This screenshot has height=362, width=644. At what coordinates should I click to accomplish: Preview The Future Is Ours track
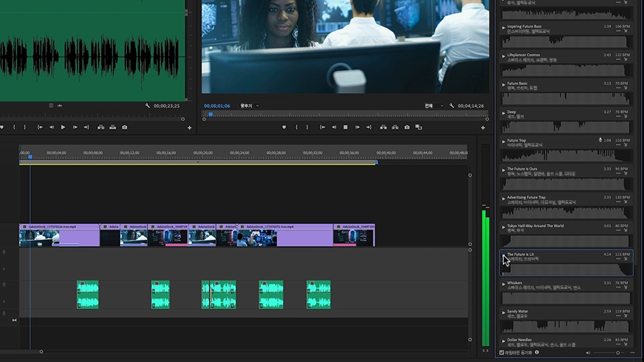(504, 170)
